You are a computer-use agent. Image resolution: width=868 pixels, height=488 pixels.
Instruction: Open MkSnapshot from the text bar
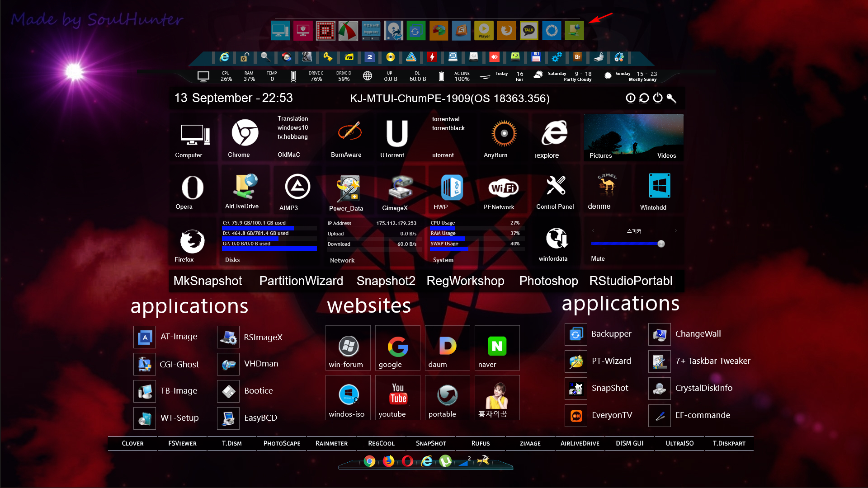(x=208, y=281)
